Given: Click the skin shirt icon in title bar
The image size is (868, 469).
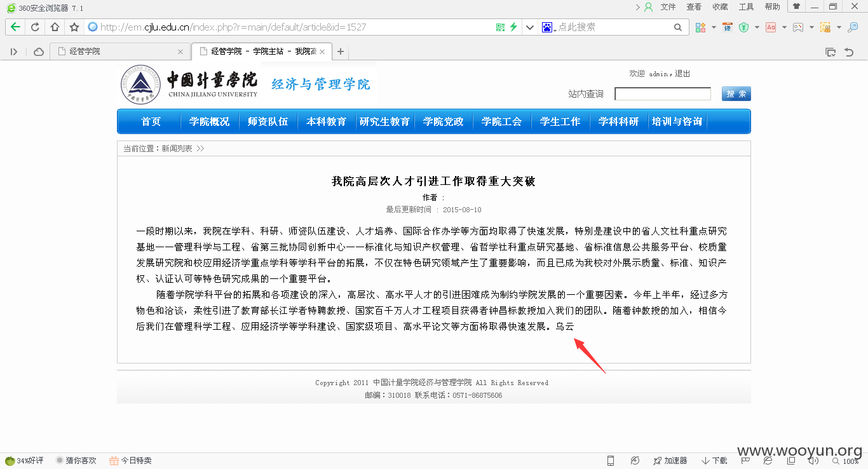Looking at the screenshot, I should point(796,6).
